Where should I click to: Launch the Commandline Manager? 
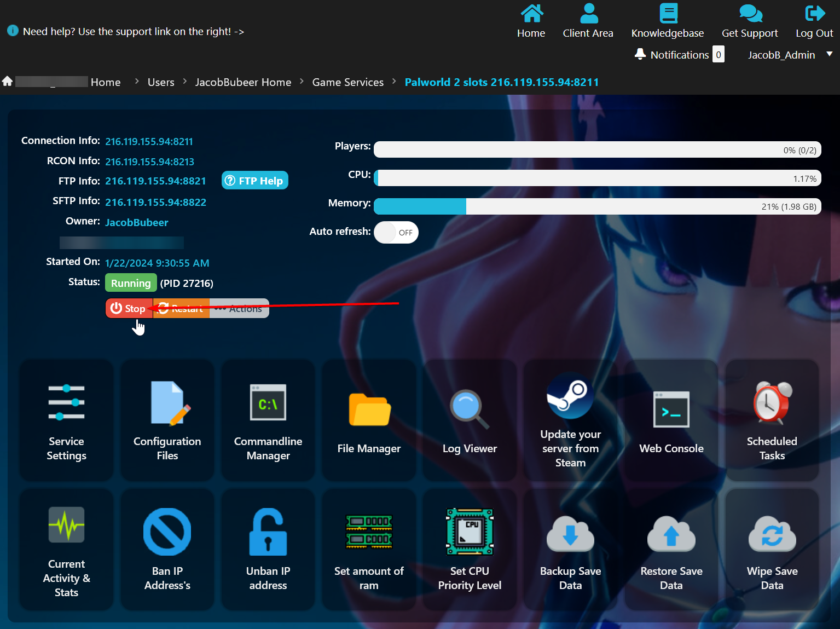tap(268, 403)
